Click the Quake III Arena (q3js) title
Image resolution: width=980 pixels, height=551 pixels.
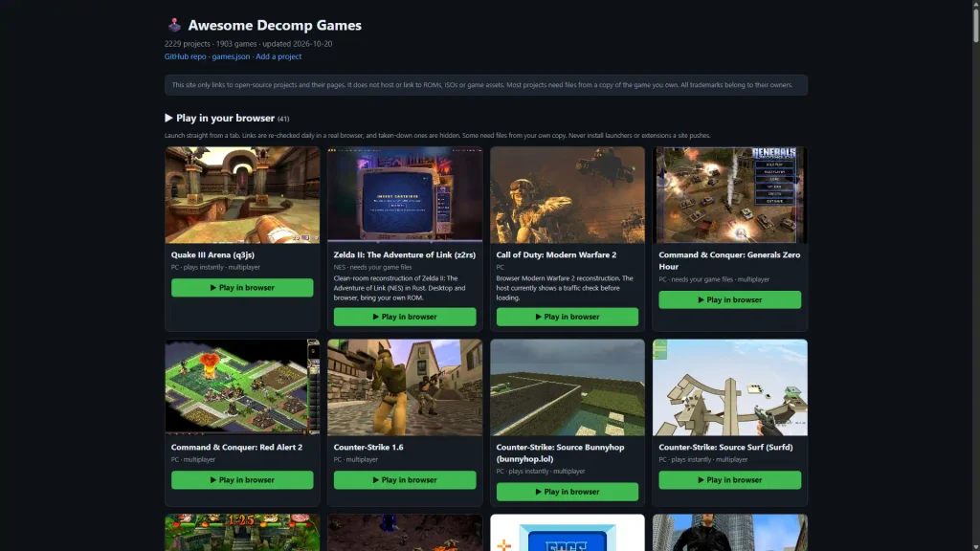212,254
